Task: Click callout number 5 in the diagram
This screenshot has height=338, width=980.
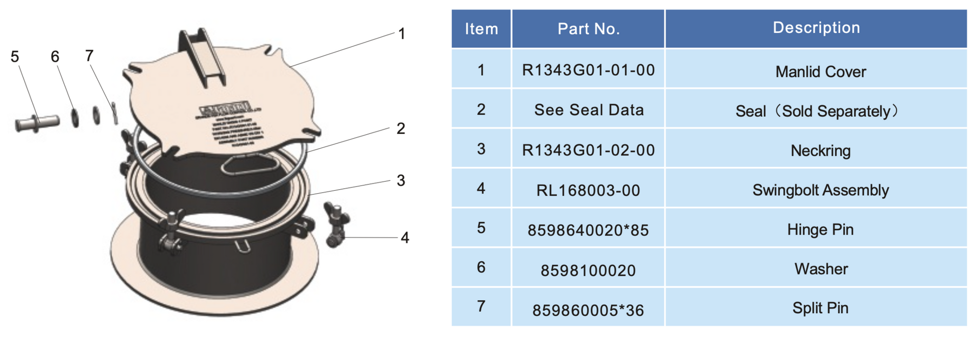Action: (15, 57)
